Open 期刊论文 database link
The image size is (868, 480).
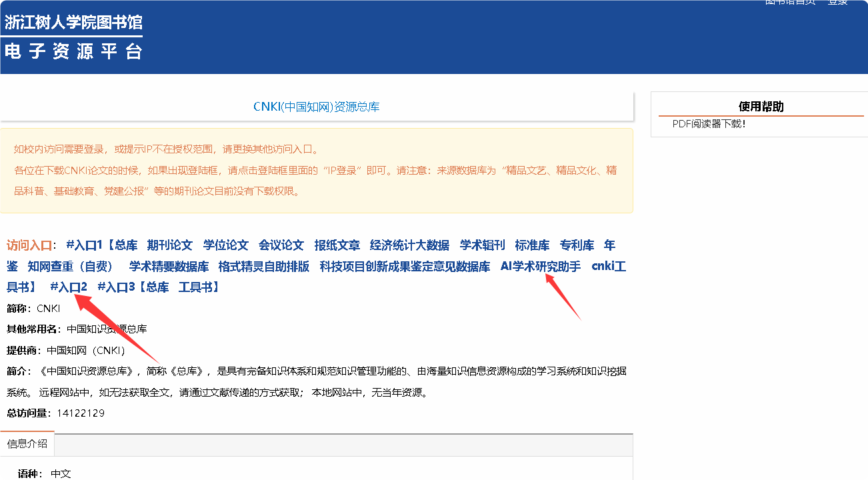[169, 245]
